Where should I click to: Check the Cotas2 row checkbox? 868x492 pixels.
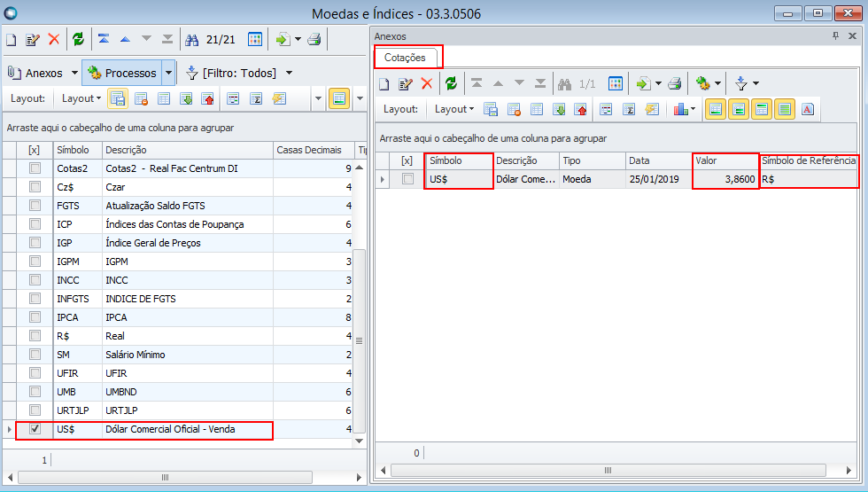[x=35, y=168]
